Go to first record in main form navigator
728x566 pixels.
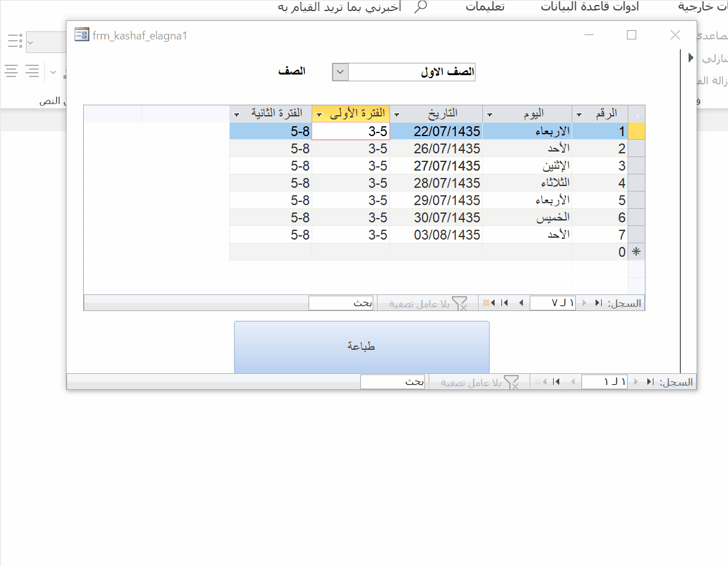coord(651,382)
